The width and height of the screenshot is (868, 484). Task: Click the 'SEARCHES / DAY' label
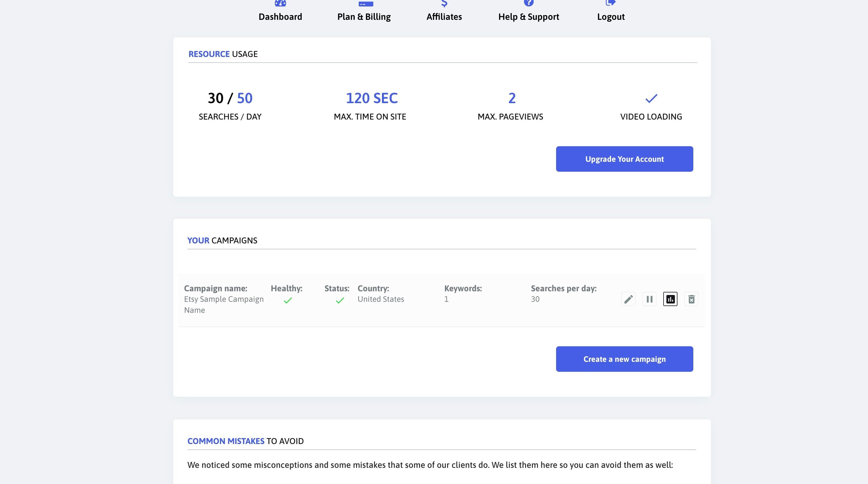click(x=230, y=117)
